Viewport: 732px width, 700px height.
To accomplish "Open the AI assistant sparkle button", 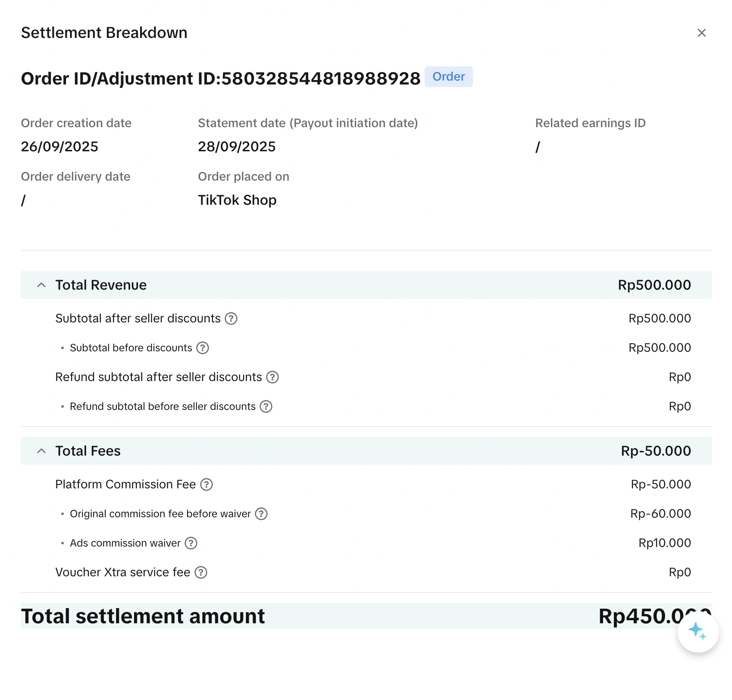I will coord(698,631).
